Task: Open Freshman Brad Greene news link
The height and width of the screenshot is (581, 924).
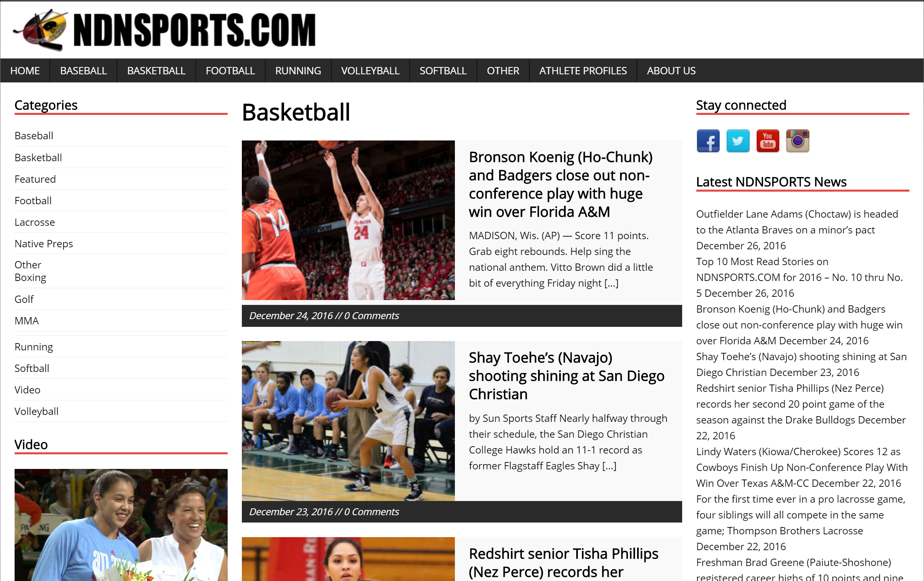Action: coord(800,569)
